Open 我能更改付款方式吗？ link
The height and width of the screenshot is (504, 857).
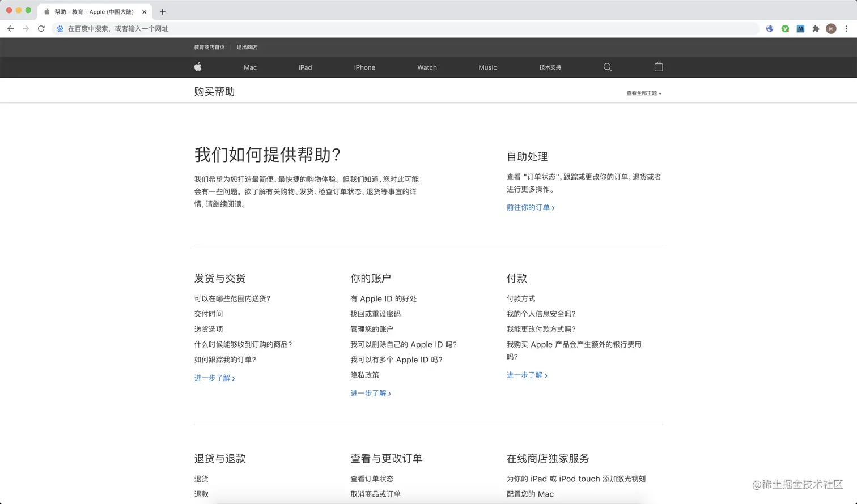click(541, 330)
